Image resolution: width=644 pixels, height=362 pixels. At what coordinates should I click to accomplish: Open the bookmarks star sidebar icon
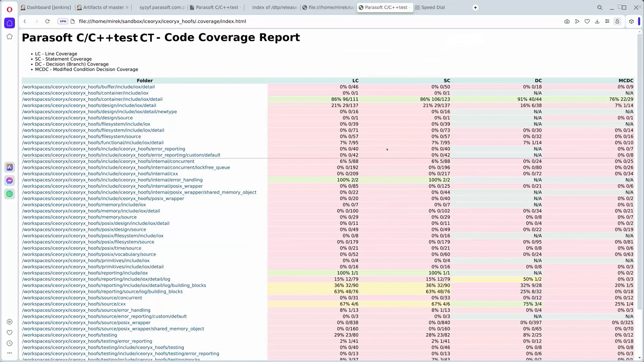pyautogui.click(x=10, y=36)
